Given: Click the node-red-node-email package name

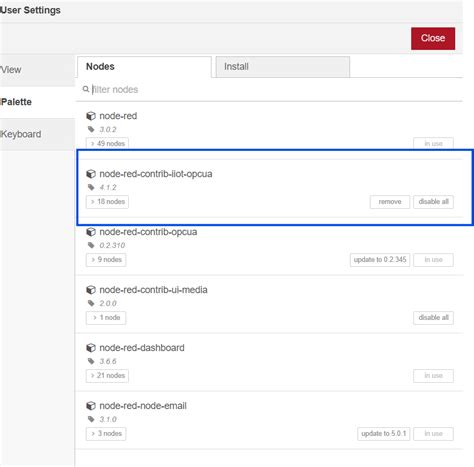Looking at the screenshot, I should coord(143,406).
